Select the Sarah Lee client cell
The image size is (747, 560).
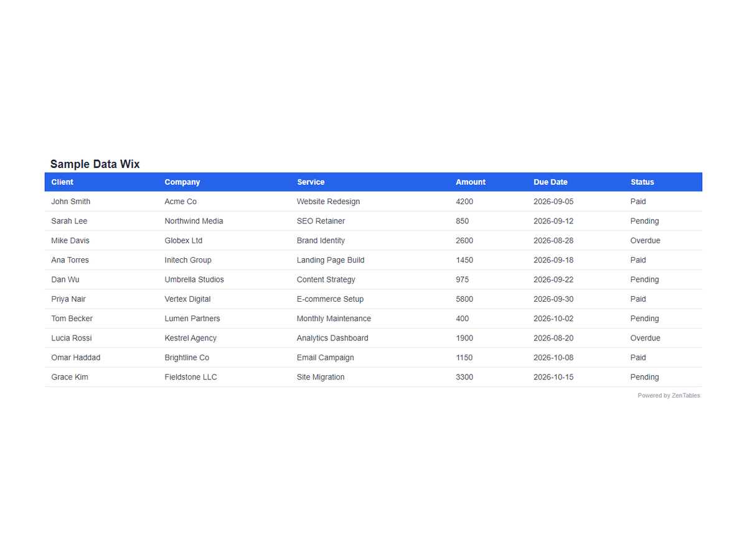click(x=69, y=221)
